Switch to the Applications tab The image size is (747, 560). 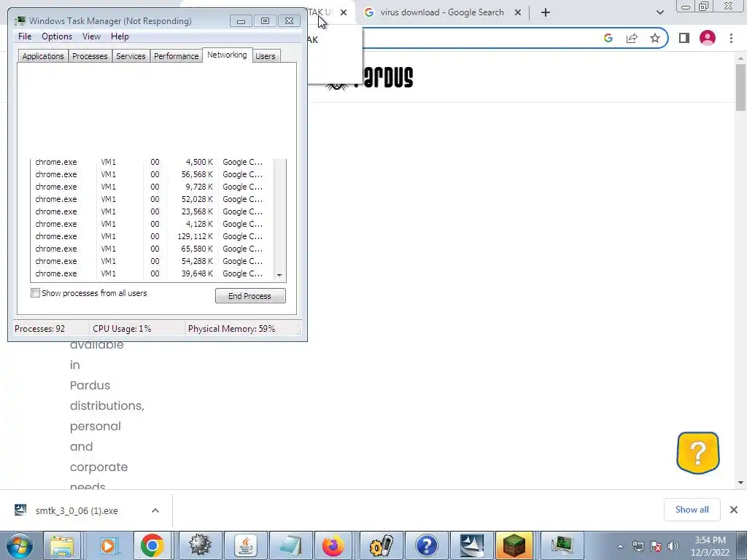tap(43, 55)
